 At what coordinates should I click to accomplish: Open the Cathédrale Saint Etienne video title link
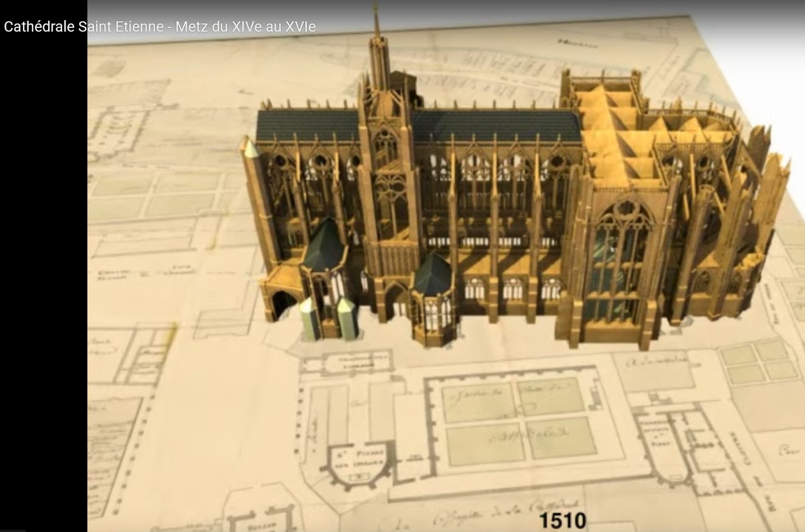159,27
